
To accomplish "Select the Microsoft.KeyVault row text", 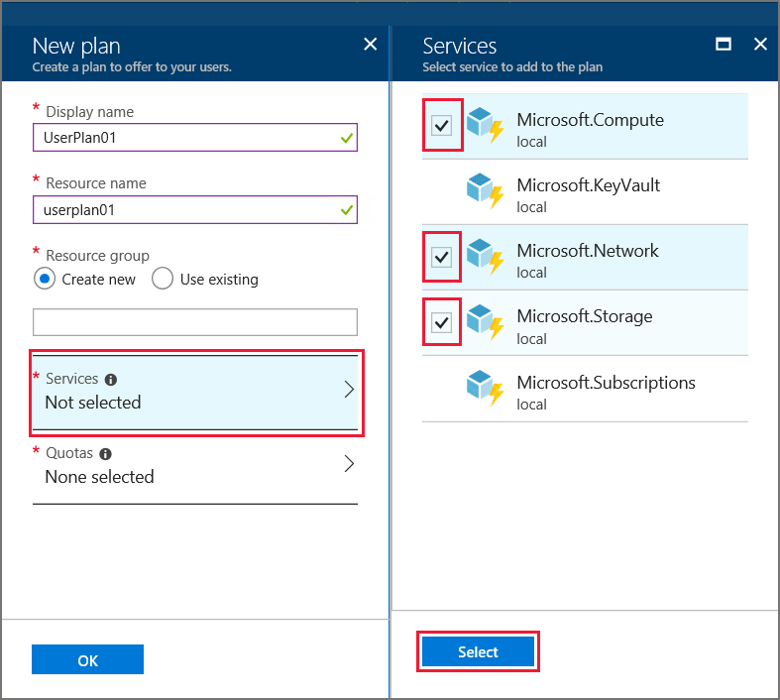I will pos(588,185).
